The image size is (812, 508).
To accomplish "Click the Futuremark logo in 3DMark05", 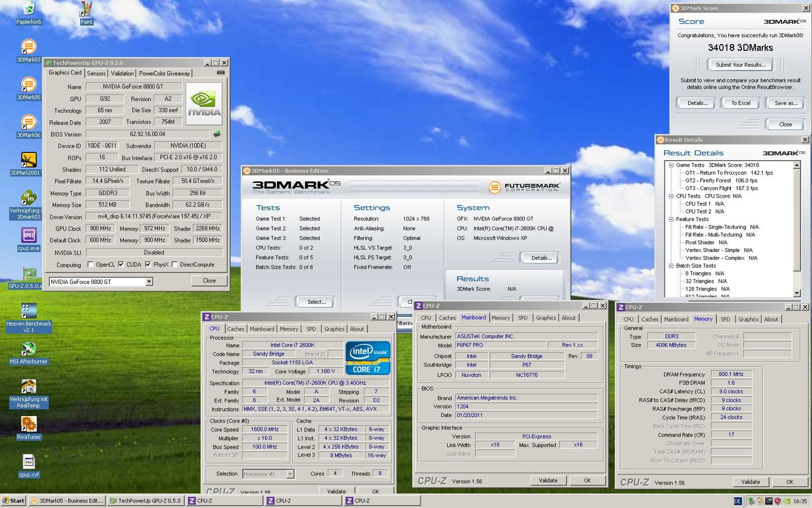I will (x=524, y=187).
